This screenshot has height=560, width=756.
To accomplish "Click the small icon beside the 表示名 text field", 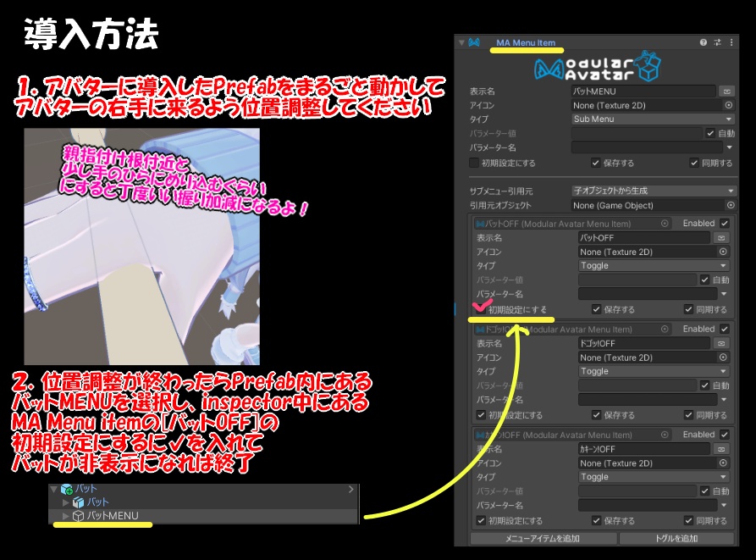I will pos(728,91).
